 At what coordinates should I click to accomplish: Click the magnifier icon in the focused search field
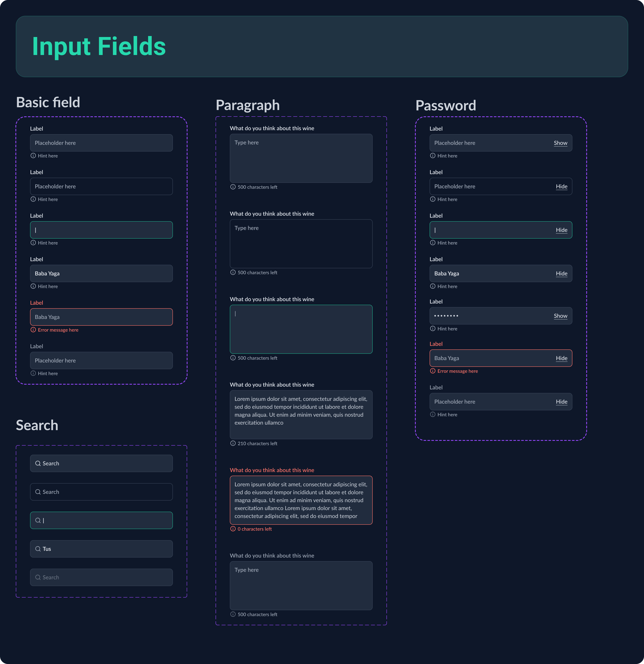click(38, 520)
